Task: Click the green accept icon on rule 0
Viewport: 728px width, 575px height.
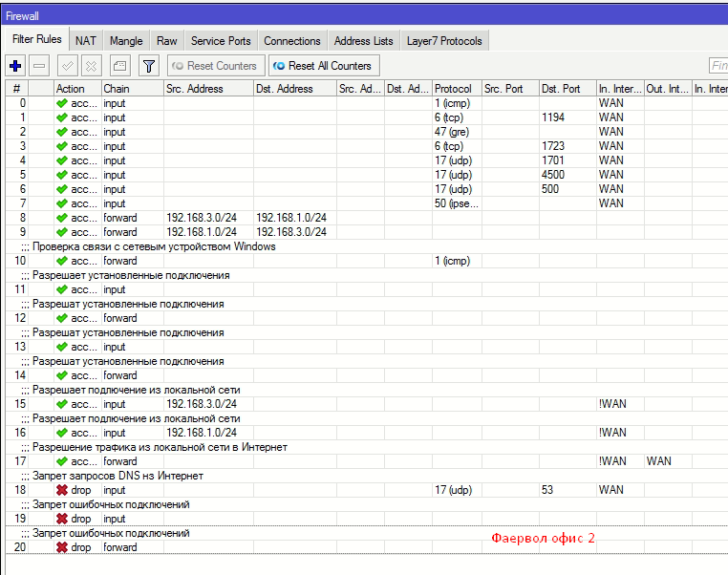Action: [62, 103]
